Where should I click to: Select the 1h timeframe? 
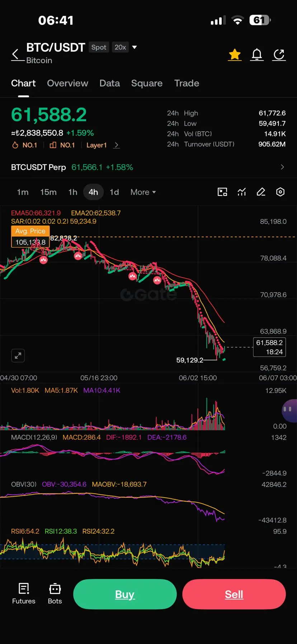[x=73, y=192]
